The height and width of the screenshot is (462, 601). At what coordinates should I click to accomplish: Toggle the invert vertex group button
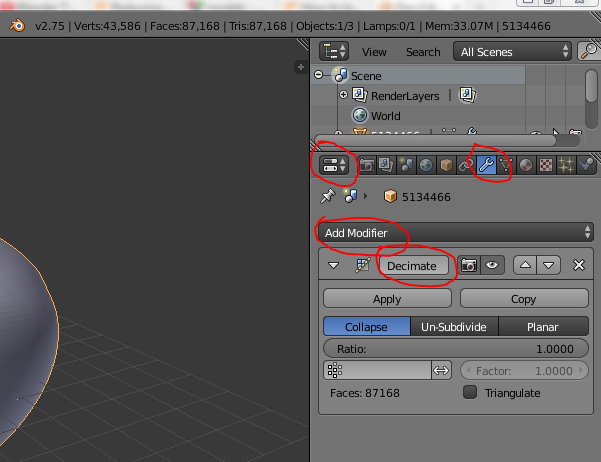click(x=441, y=370)
